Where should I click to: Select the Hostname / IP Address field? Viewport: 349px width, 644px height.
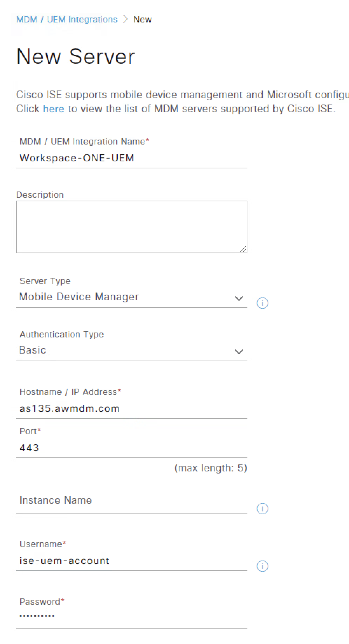131,408
